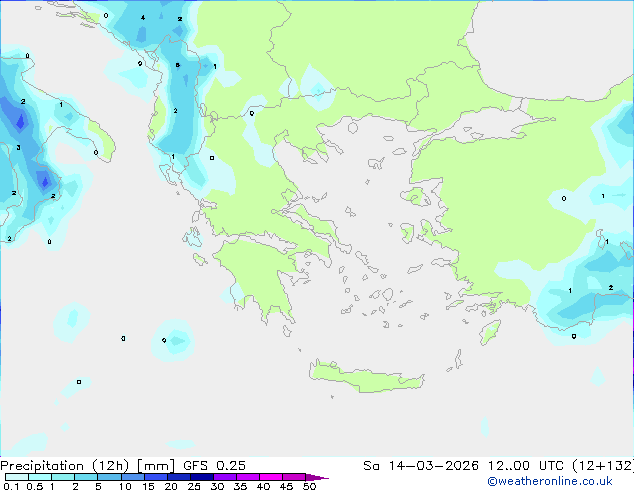This screenshot has width=634, height=490.
Task: Select the 25 mm dark navy legend swatch
Action: coord(202,477)
